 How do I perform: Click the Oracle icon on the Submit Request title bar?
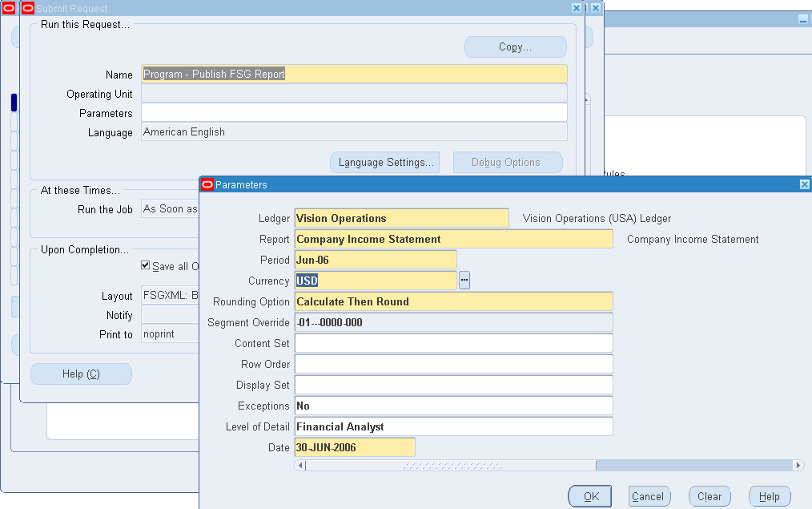pyautogui.click(x=26, y=8)
